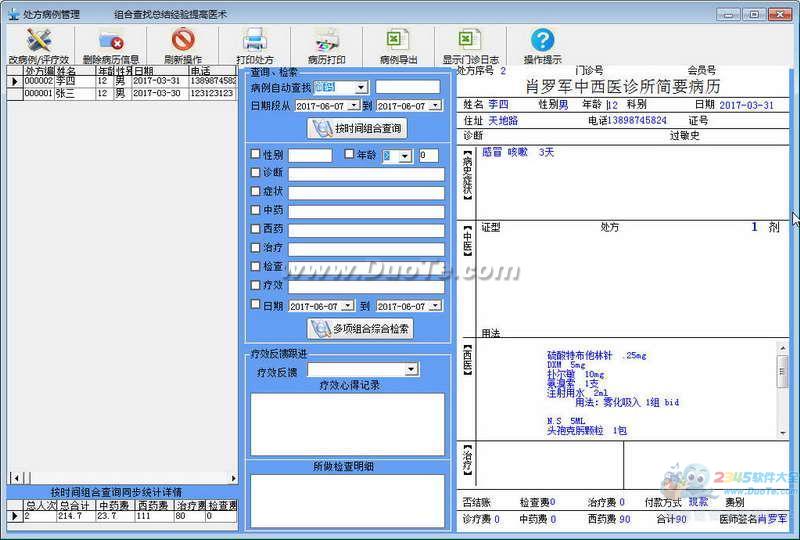Enable the 性别 checkbox
800x540 pixels.
click(x=256, y=154)
